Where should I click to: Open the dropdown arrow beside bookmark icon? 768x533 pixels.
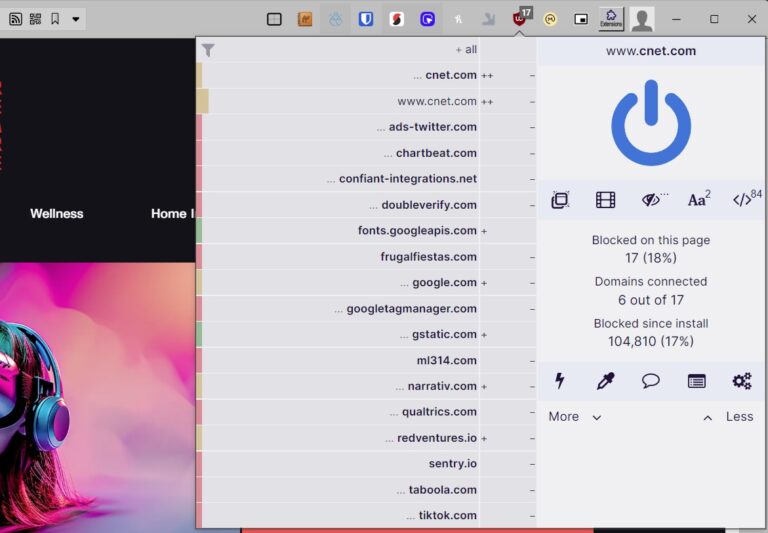(75, 19)
